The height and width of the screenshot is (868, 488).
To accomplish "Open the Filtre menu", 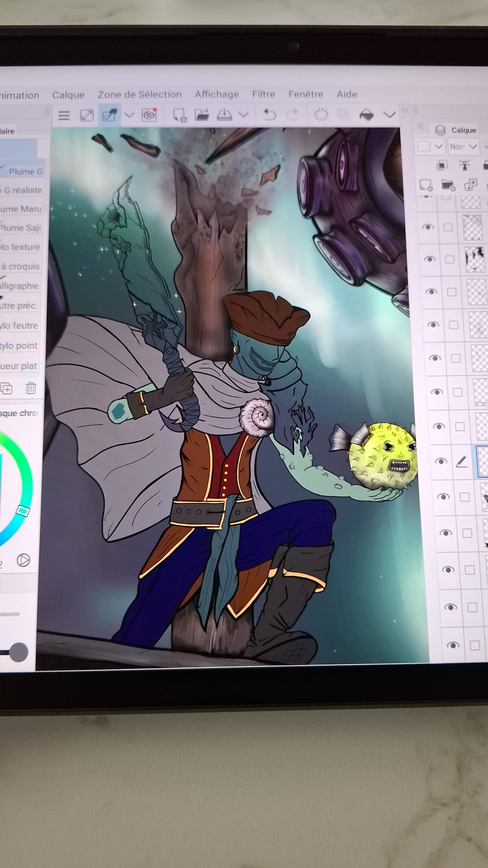I will [263, 94].
